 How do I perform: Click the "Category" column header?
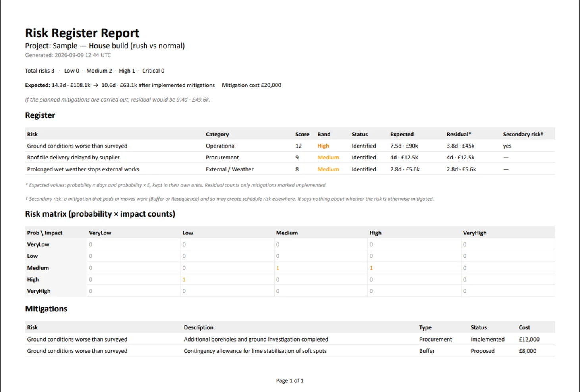pos(218,134)
